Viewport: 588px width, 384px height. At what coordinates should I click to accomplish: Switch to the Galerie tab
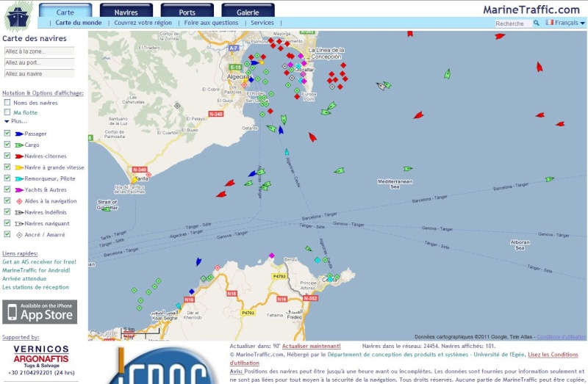[x=248, y=11]
